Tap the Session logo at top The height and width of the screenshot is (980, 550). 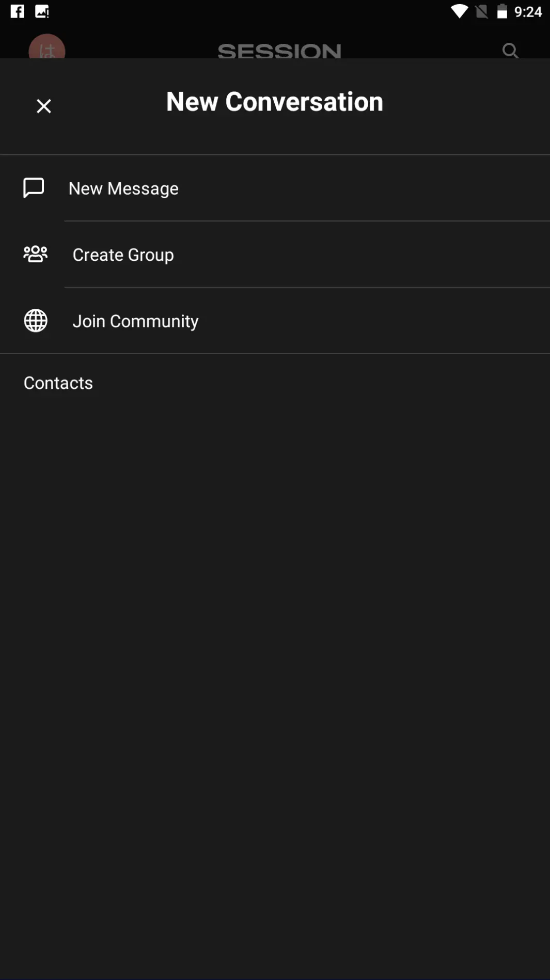(x=279, y=51)
